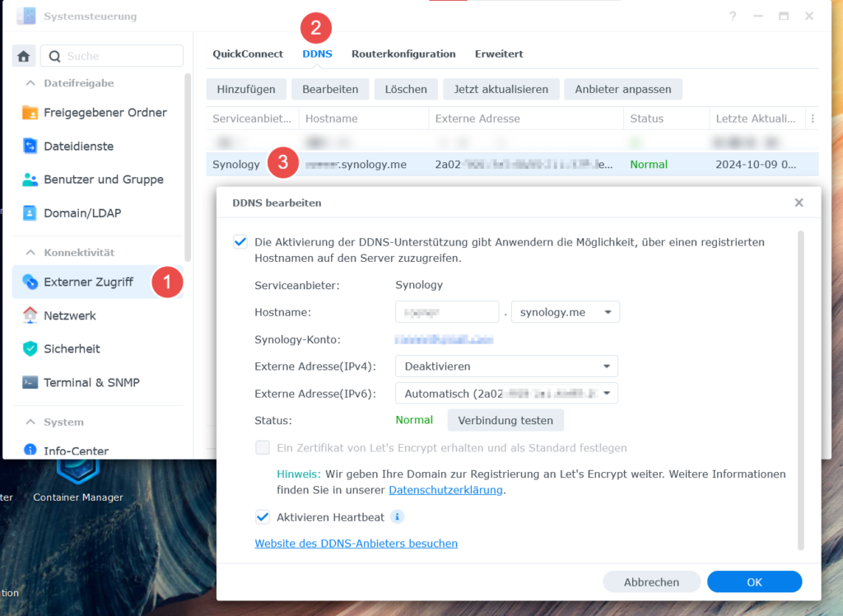Viewport: 843px width, 616px height.
Task: Click the sidebar vertical scrollbar
Action: [x=188, y=167]
